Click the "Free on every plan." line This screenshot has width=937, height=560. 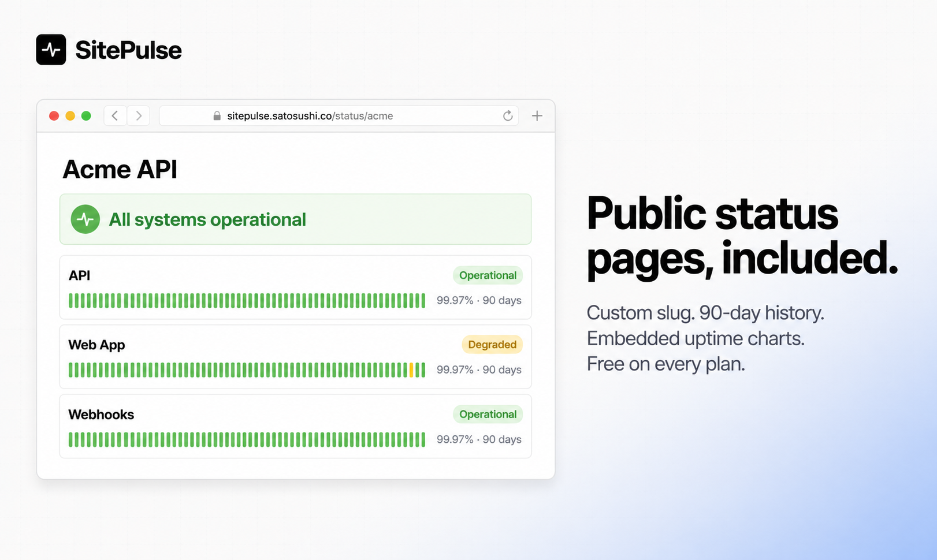click(x=666, y=364)
